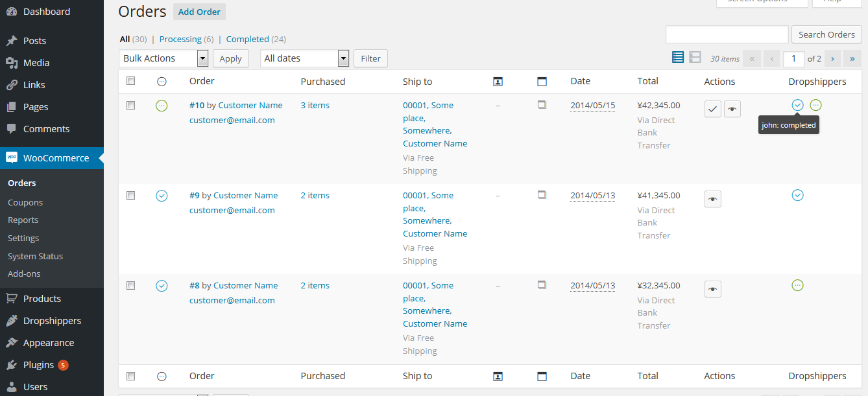868x396 pixels.
Task: Click the Add Order button
Action: click(x=199, y=11)
